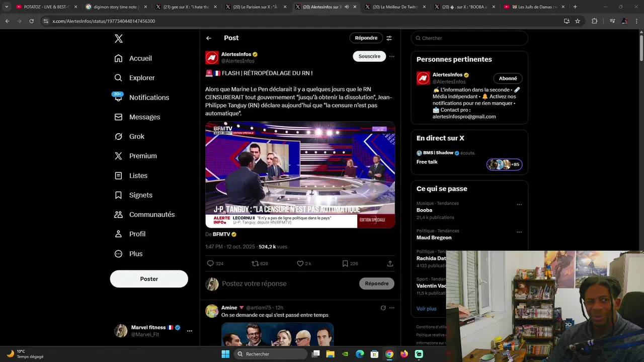Screen dimensions: 644x362
Task: Open the X logo home link
Action: pyautogui.click(x=118, y=39)
